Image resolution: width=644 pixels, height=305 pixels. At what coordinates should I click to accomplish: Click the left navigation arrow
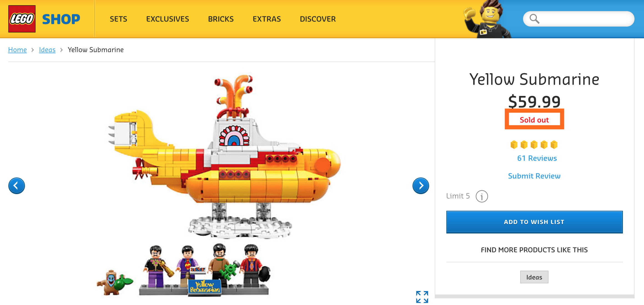(16, 185)
